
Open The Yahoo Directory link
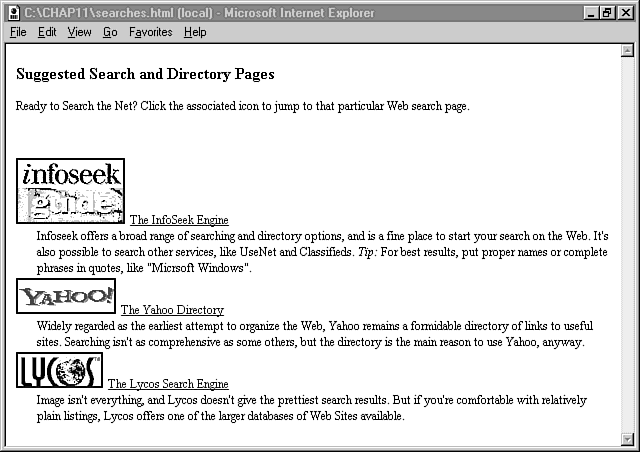pyautogui.click(x=172, y=310)
